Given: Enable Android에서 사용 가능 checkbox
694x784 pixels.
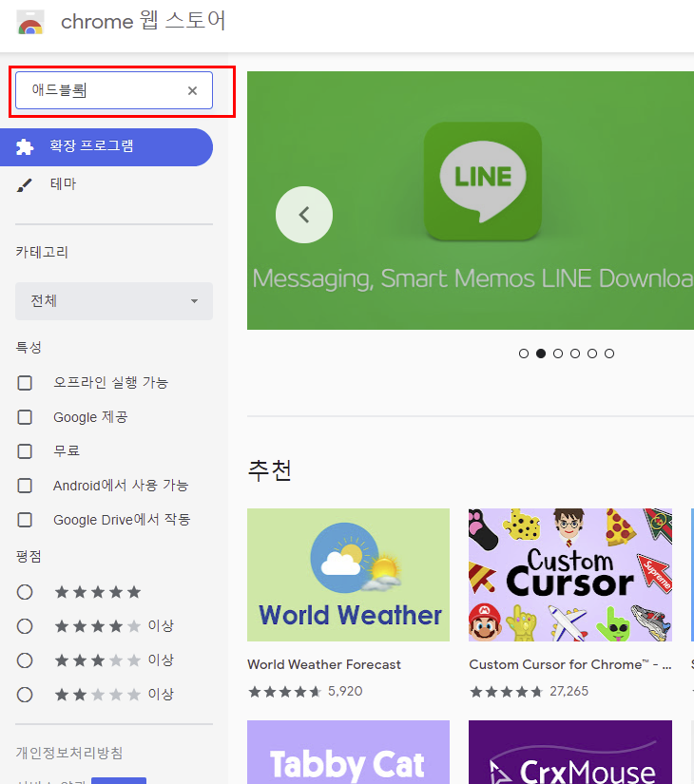Looking at the screenshot, I should pyautogui.click(x=25, y=486).
